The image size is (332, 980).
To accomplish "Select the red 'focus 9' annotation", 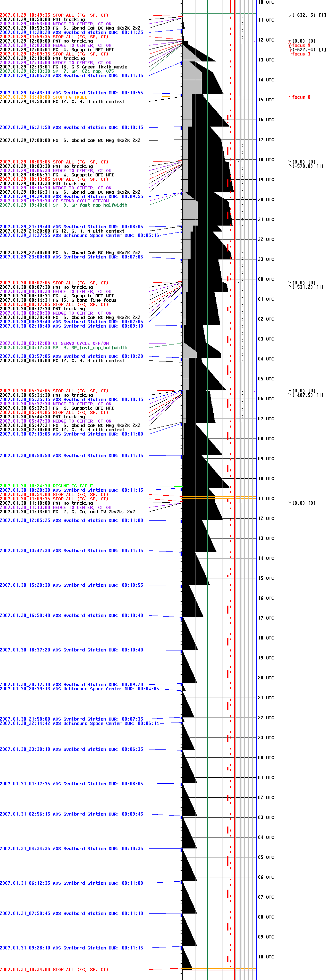I will coord(301,45).
